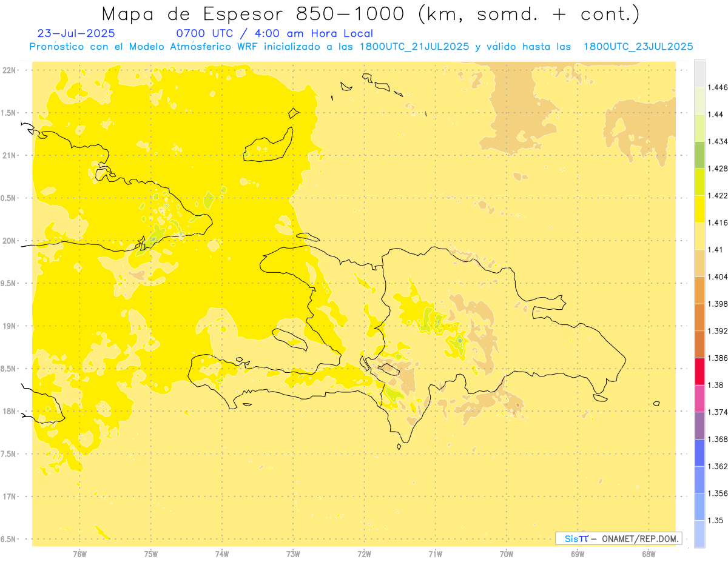728x562 pixels.
Task: Click the blue legend swatch between 1.362 and 1.368
Action: pos(699,452)
